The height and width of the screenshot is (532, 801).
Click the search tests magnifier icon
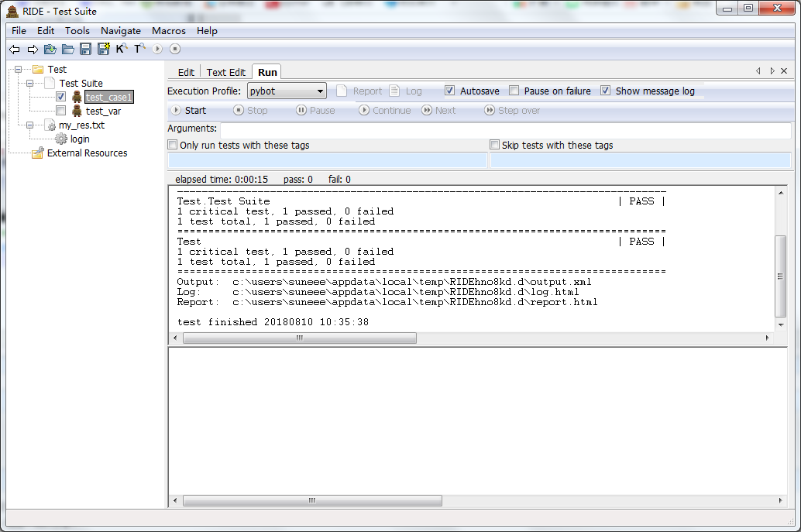(139, 49)
